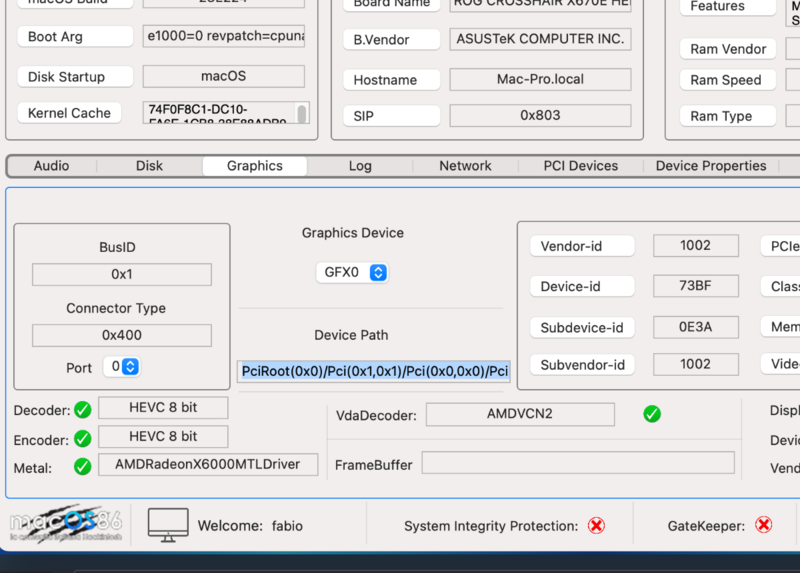Click the Vendor-id value 1002
Screen dimensions: 800x573
click(x=695, y=245)
